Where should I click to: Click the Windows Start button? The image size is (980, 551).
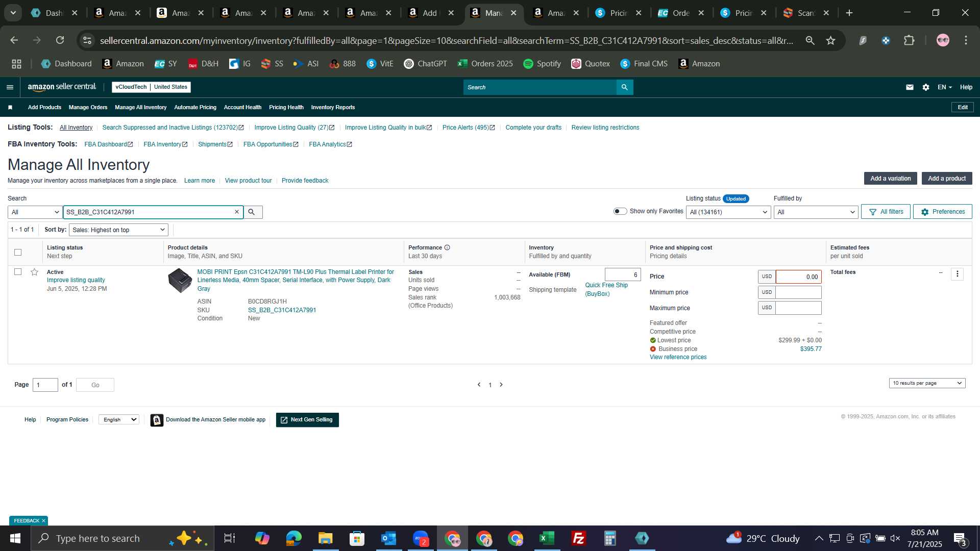(15, 538)
